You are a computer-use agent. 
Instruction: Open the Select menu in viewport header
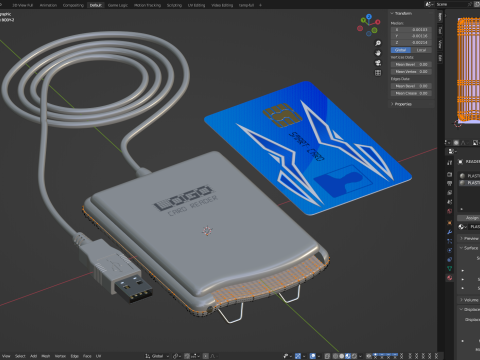tap(20, 356)
